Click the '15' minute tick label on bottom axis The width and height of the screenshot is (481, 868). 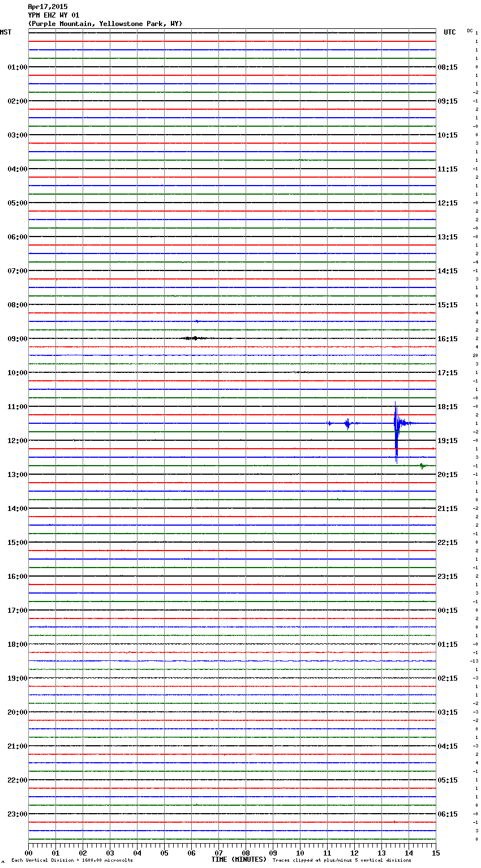click(436, 853)
